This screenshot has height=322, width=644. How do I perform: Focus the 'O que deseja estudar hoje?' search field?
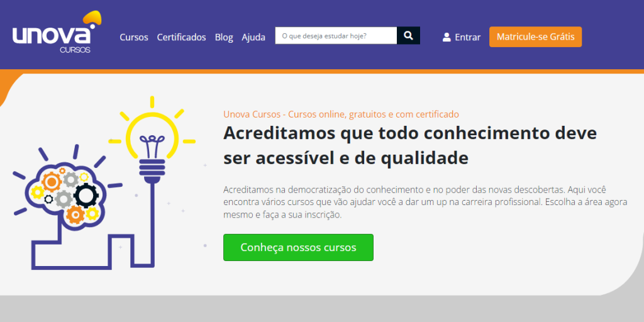pyautogui.click(x=336, y=36)
